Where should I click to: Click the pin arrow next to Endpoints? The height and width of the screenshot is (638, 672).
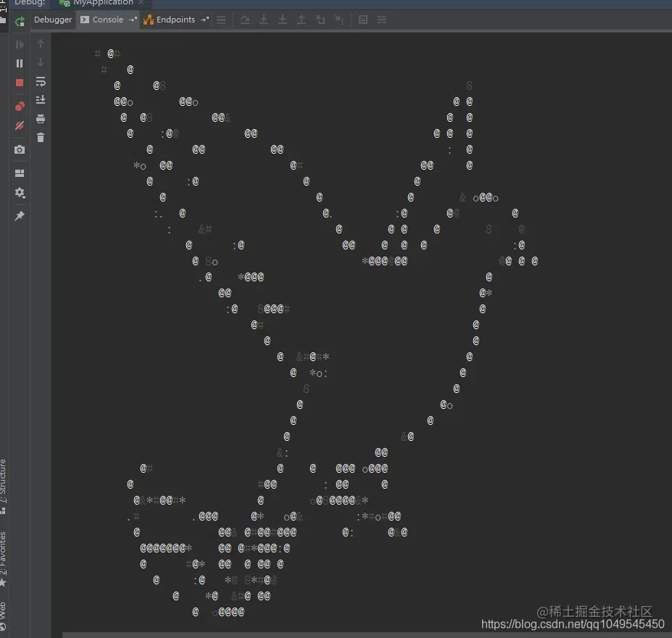coord(205,20)
